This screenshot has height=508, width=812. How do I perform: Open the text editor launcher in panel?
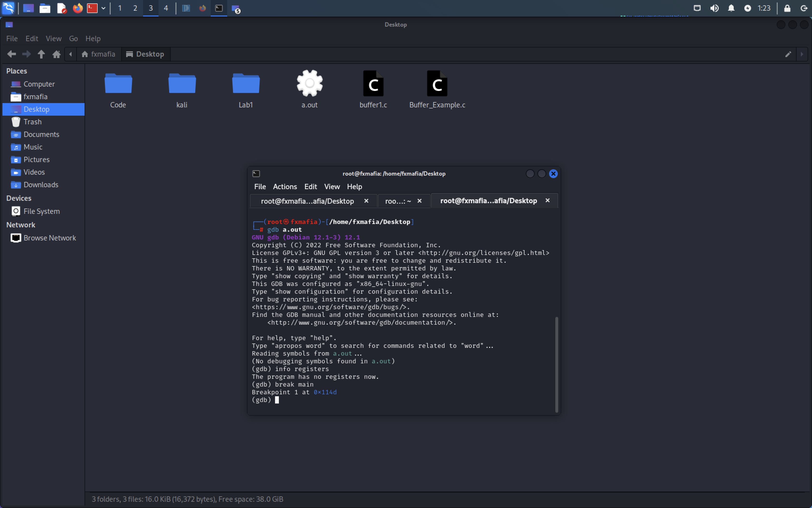coord(61,8)
